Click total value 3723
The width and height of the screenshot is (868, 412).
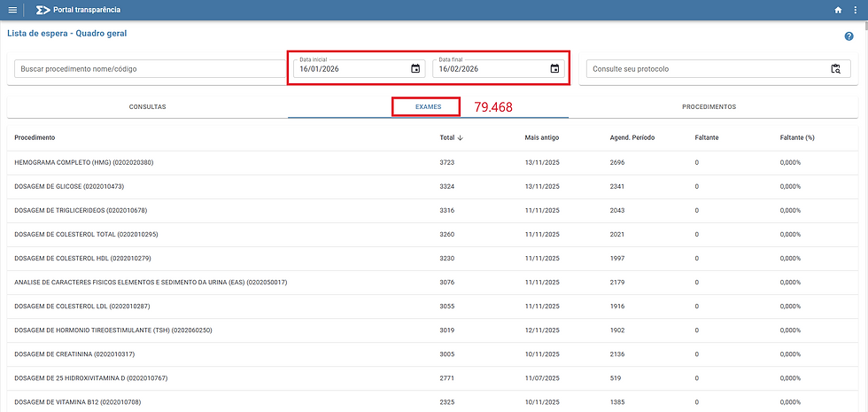tap(446, 163)
